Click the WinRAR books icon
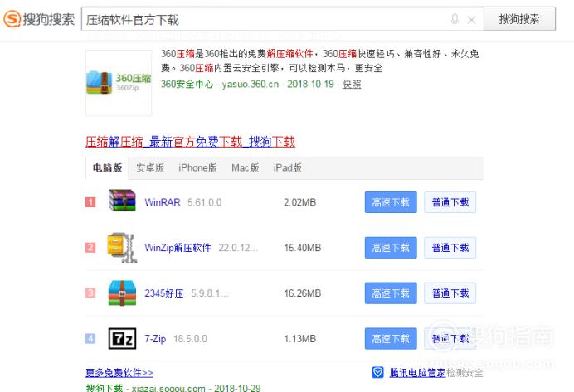574x392 pixels. (122, 201)
